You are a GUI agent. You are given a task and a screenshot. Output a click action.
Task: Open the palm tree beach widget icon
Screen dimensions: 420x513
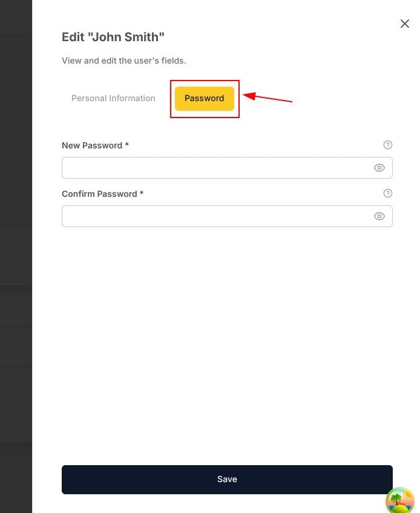(x=400, y=500)
